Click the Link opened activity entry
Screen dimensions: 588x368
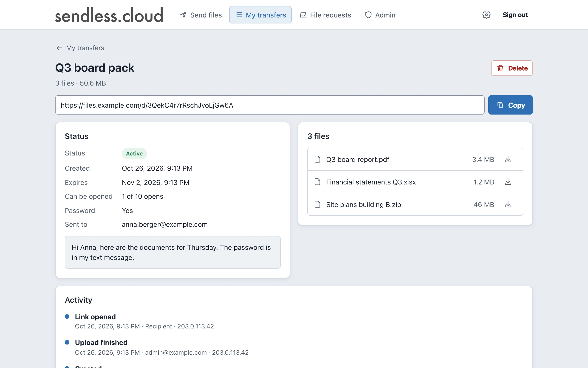coord(95,317)
